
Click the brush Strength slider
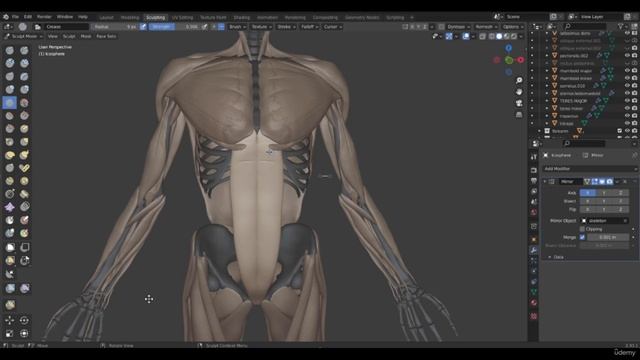[175, 27]
